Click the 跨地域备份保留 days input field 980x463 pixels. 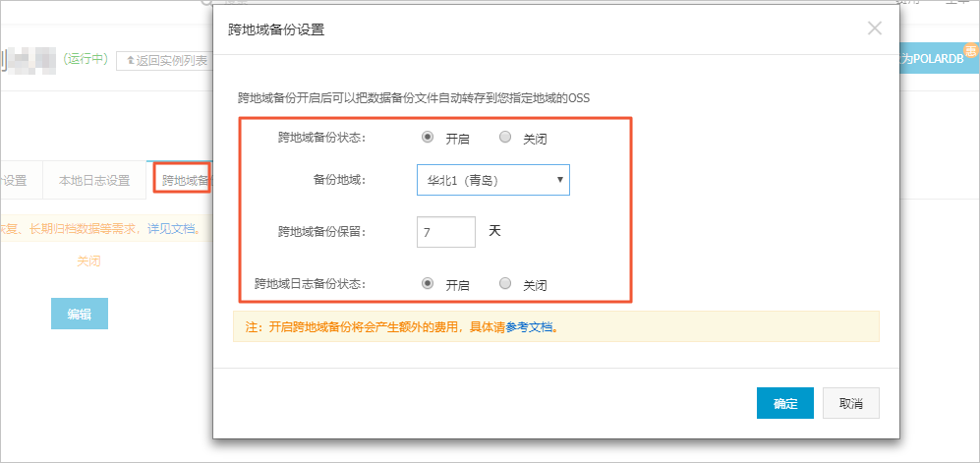click(x=446, y=232)
